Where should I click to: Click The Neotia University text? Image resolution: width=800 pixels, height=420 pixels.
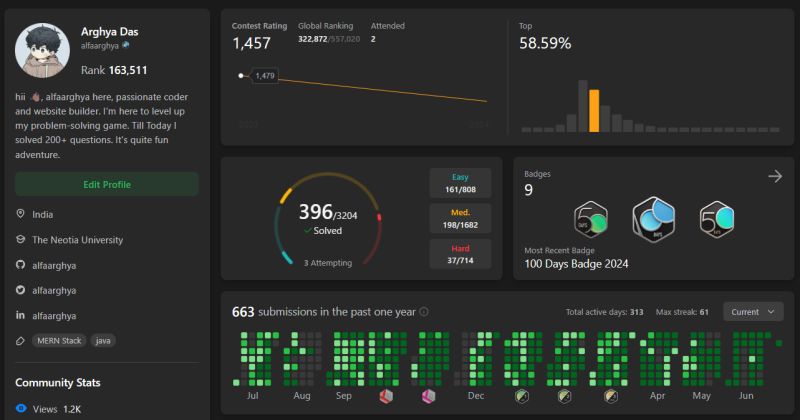(x=78, y=240)
